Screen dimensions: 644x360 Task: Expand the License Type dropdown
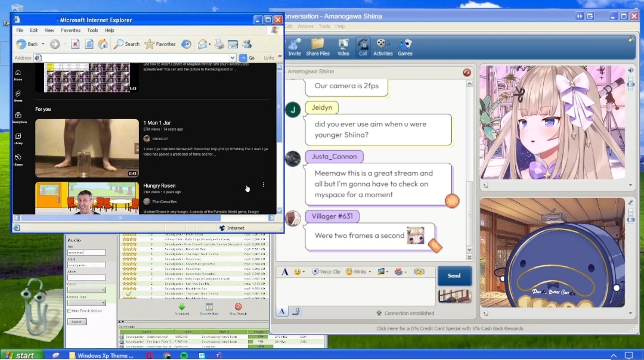(x=103, y=303)
